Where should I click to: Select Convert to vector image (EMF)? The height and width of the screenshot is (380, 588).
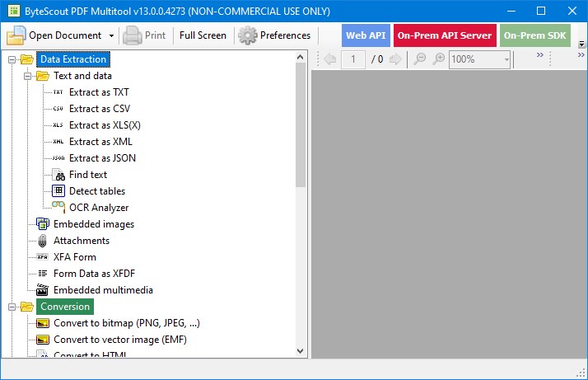(120, 340)
